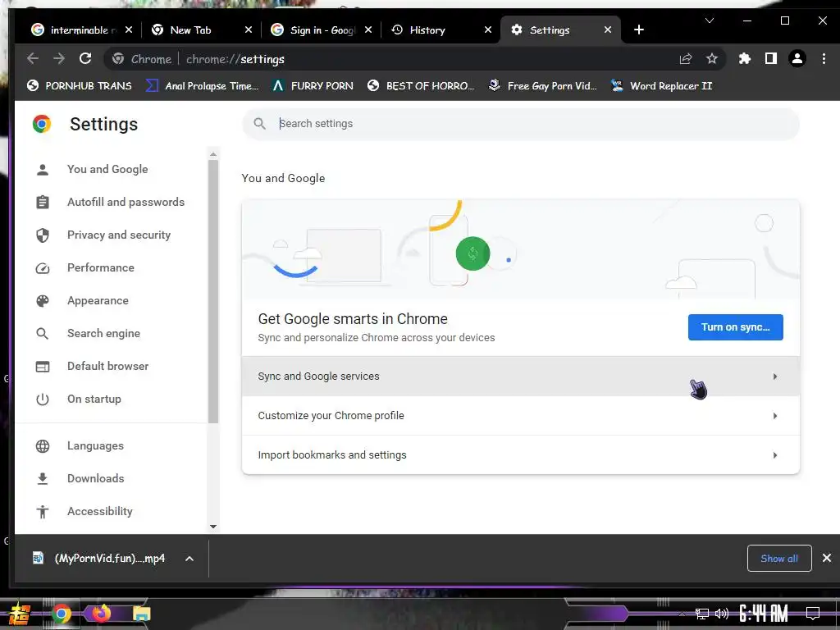Select Performance in sidebar

[x=100, y=267]
